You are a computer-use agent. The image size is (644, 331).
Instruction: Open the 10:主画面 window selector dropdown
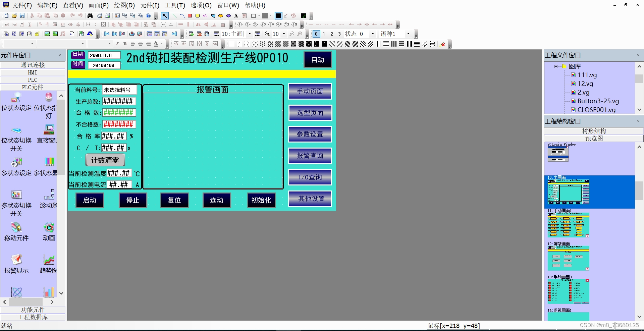pyautogui.click(x=250, y=34)
